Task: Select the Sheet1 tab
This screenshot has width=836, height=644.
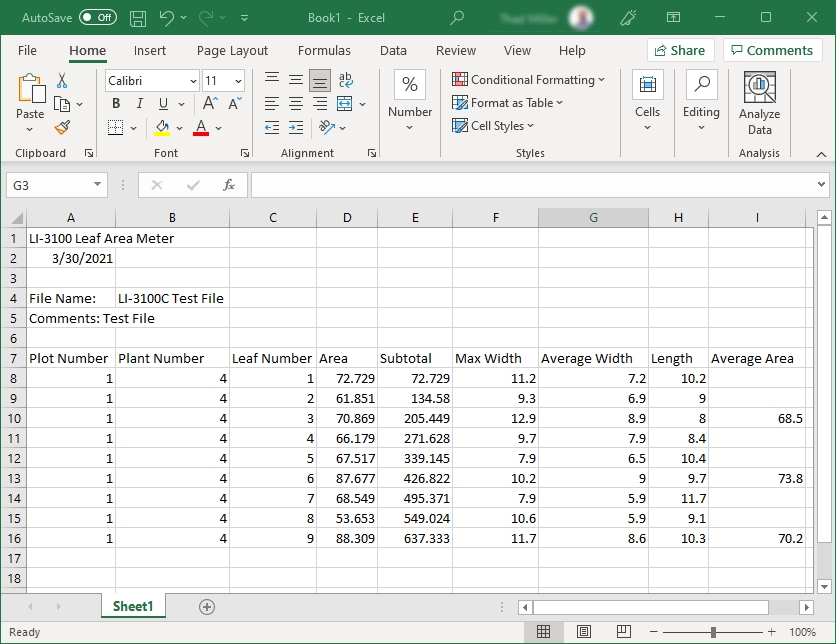Action: point(133,606)
